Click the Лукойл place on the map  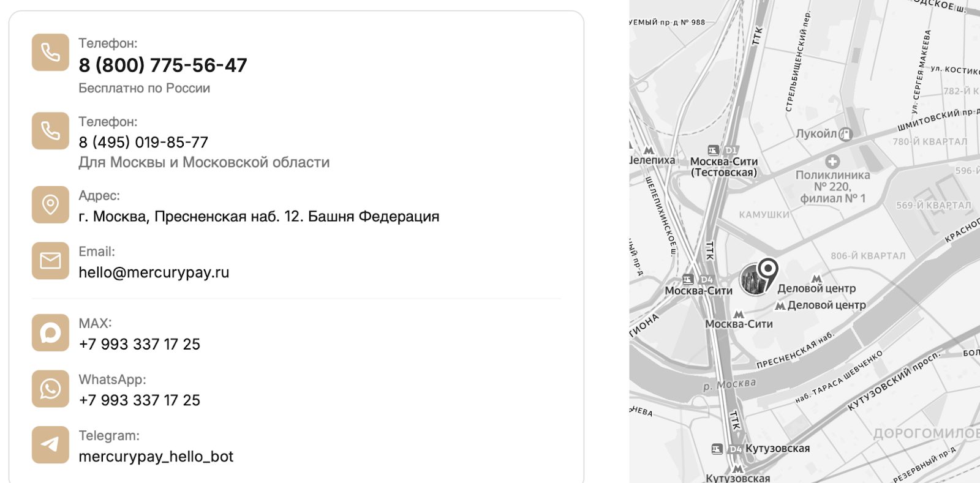point(817,133)
